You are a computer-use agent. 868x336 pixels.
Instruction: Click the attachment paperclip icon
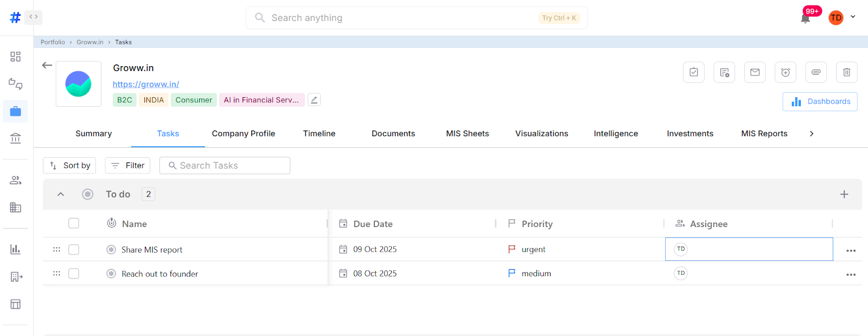coord(816,72)
